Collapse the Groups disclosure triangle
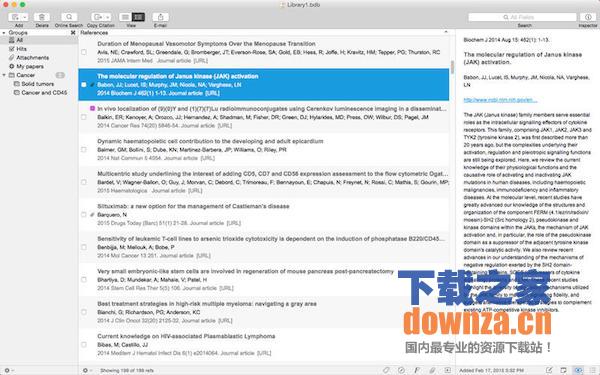This screenshot has width=600, height=375. 4,33
